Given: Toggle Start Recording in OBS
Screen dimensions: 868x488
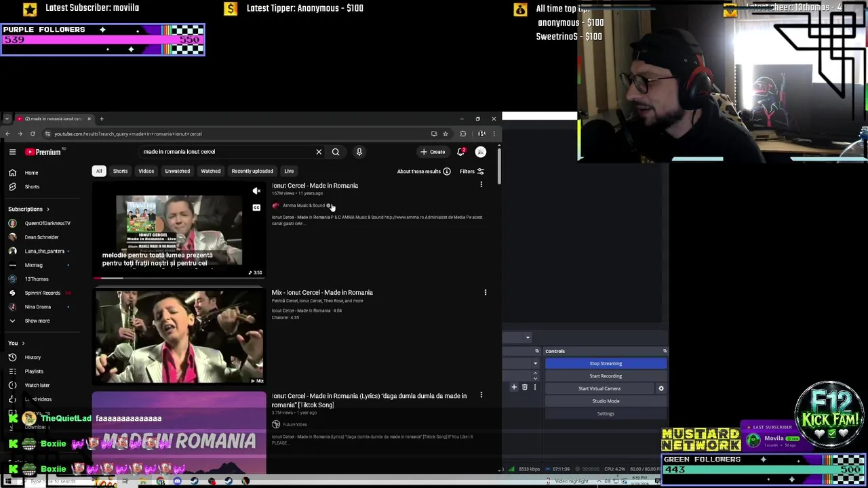Looking at the screenshot, I should [606, 375].
